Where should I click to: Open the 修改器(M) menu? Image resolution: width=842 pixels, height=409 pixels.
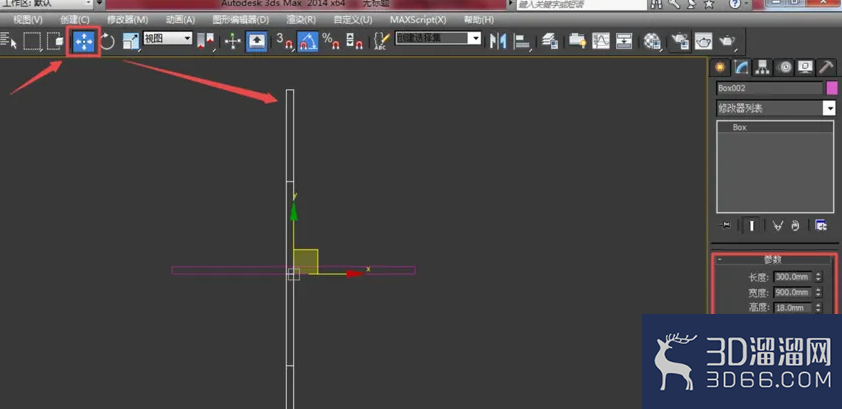[x=127, y=20]
